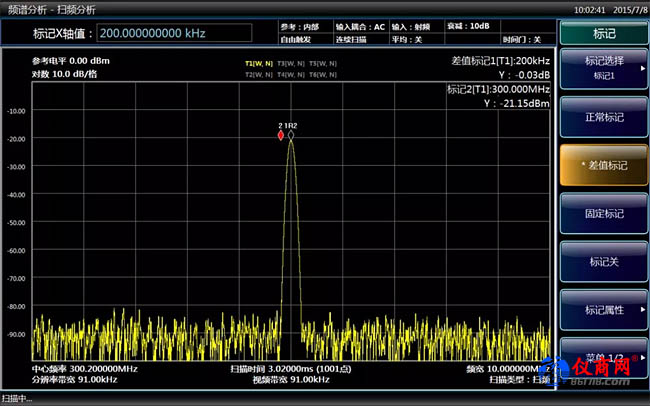Choose the 正常标记 softkey

[x=604, y=117]
